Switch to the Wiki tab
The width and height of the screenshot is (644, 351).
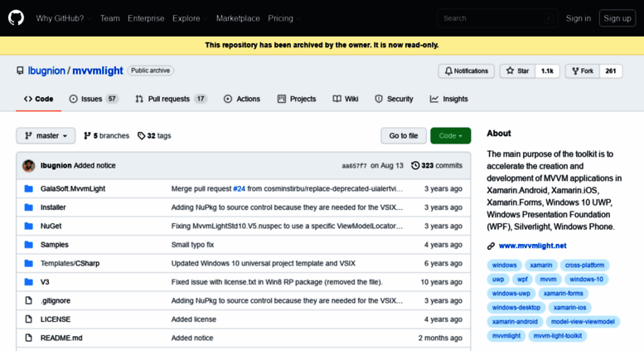(346, 99)
